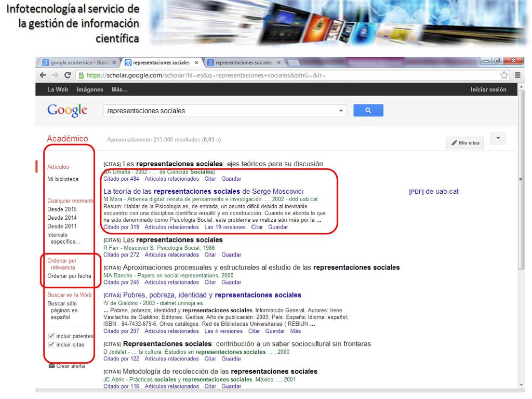Filter results 'Desde 2011'
Screen dimensions: 532x399
click(62, 226)
